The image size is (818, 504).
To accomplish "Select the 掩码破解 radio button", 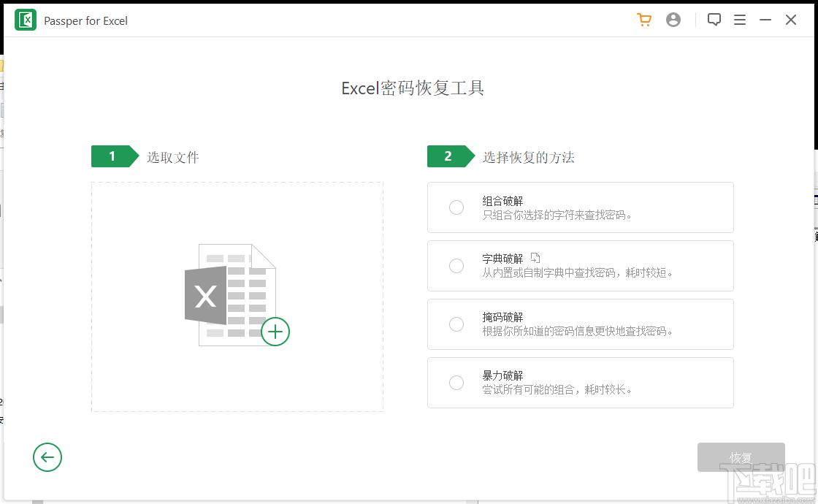I will pos(456,324).
